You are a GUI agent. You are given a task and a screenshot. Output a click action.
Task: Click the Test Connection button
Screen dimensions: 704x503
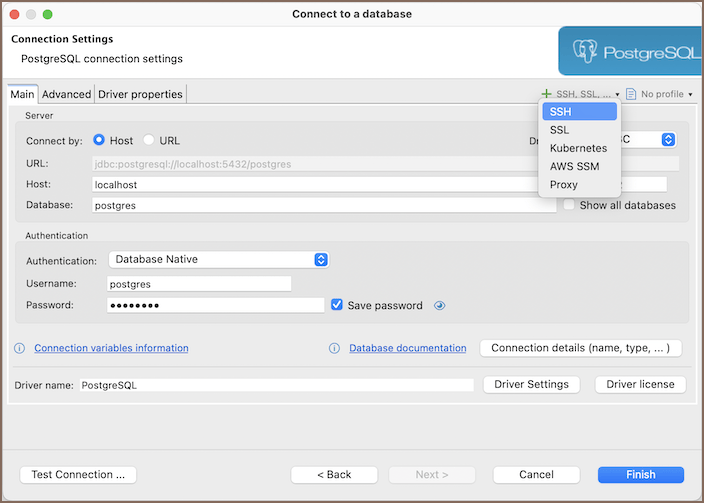(78, 475)
